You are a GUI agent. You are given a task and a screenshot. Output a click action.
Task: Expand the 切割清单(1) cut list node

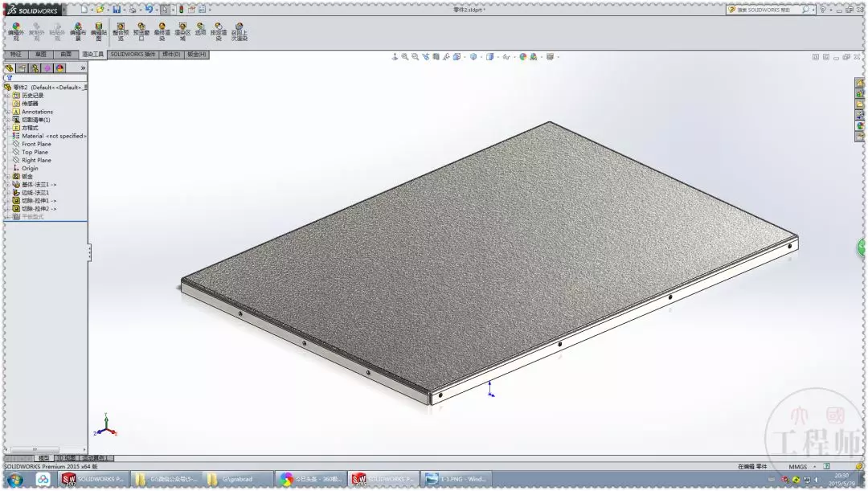[8, 120]
